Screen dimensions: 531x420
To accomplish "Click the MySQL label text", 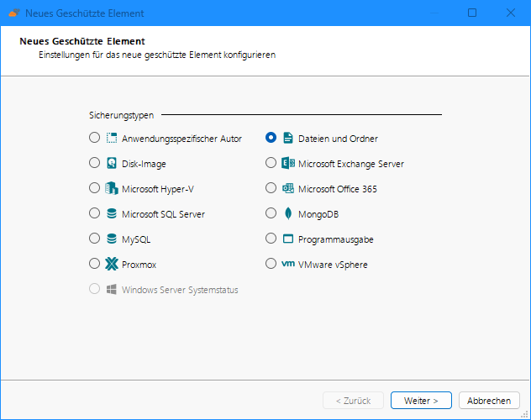I will pos(136,239).
